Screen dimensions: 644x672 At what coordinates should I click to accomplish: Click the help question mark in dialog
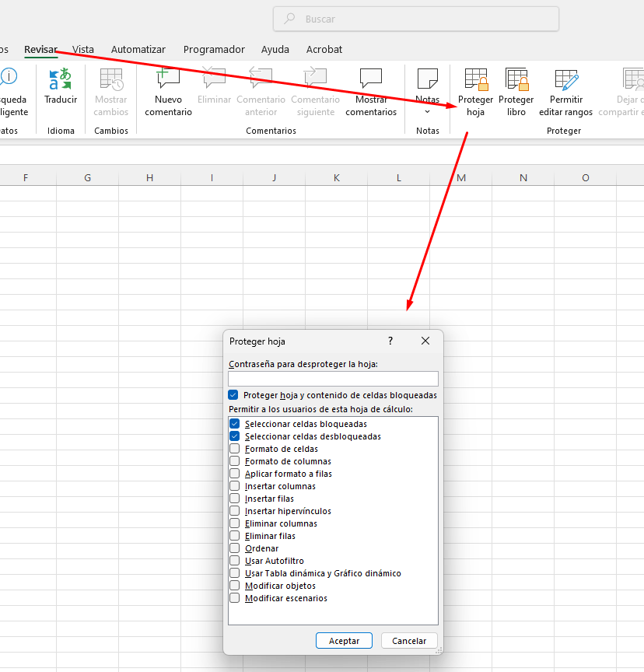[x=390, y=341]
